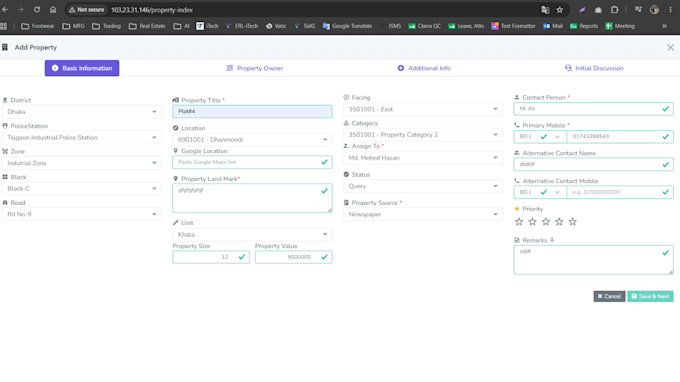
Task: Switch to the Additional Info tab
Action: tap(424, 68)
